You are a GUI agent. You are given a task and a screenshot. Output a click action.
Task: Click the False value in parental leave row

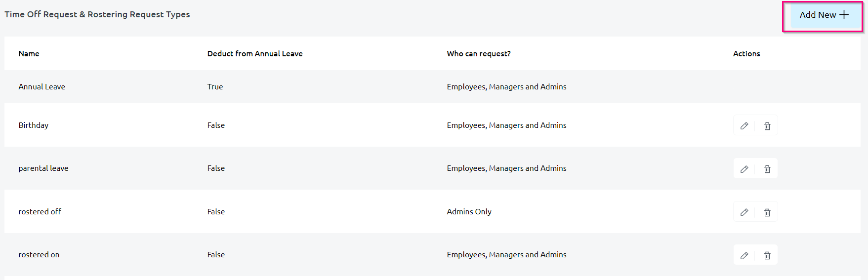coord(216,168)
